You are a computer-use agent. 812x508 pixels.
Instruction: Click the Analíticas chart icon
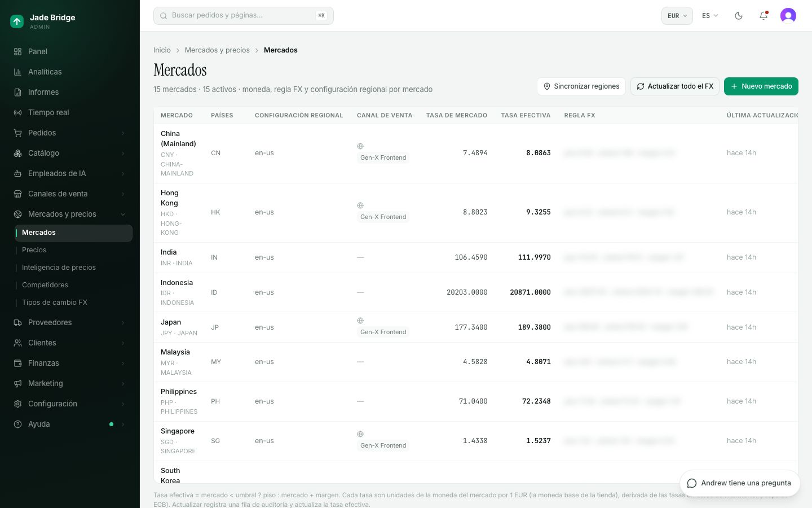coord(18,72)
